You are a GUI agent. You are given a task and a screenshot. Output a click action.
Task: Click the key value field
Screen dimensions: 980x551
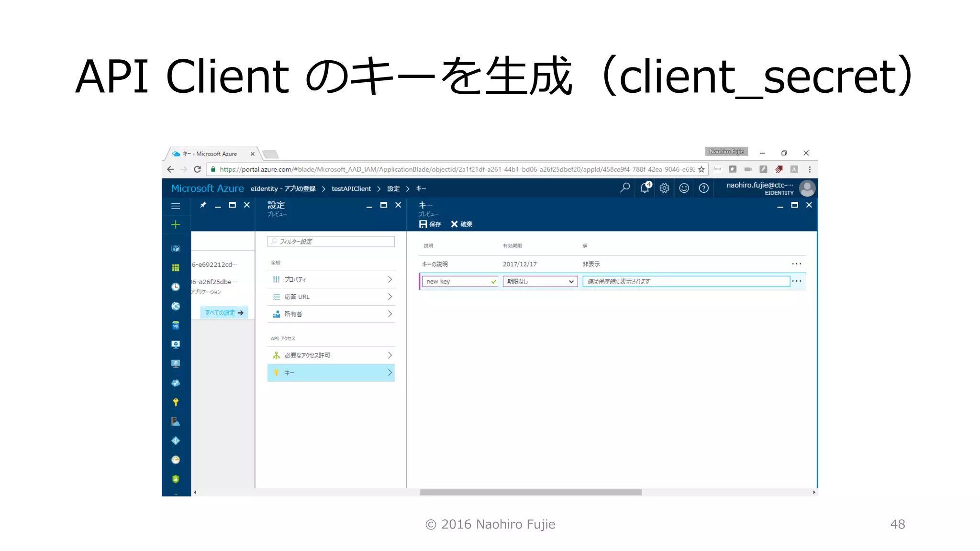pyautogui.click(x=686, y=281)
